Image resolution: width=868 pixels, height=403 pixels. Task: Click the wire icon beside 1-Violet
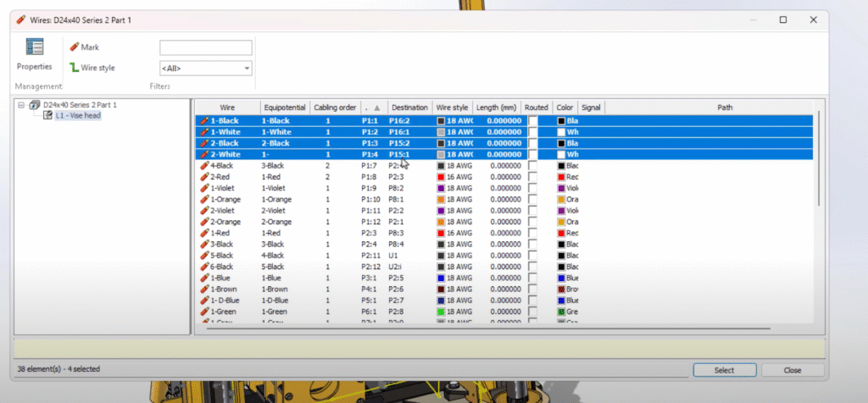pos(203,188)
